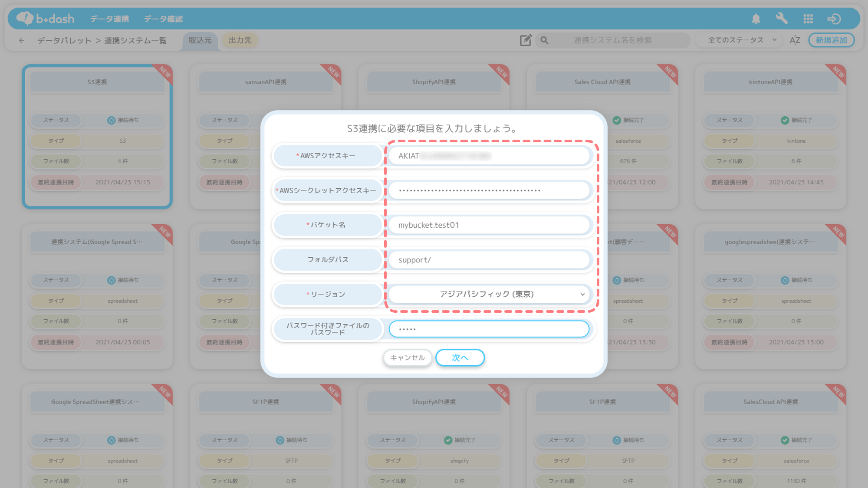Select the kintoneAPI連携 card title
The image size is (868, 488).
point(771,82)
